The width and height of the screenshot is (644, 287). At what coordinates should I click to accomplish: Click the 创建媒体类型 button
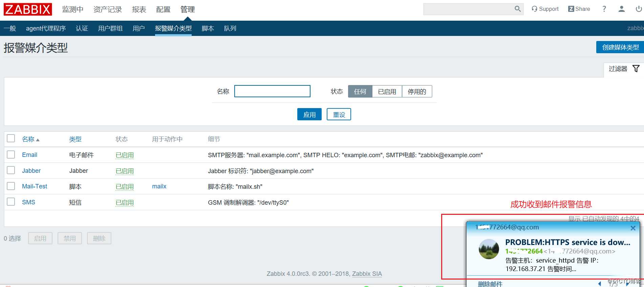(620, 47)
